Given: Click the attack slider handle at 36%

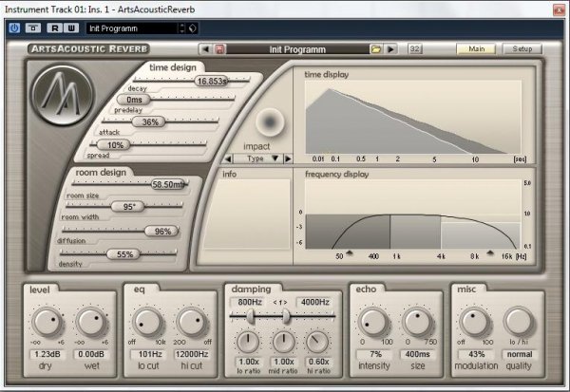Looking at the screenshot, I should (x=149, y=121).
